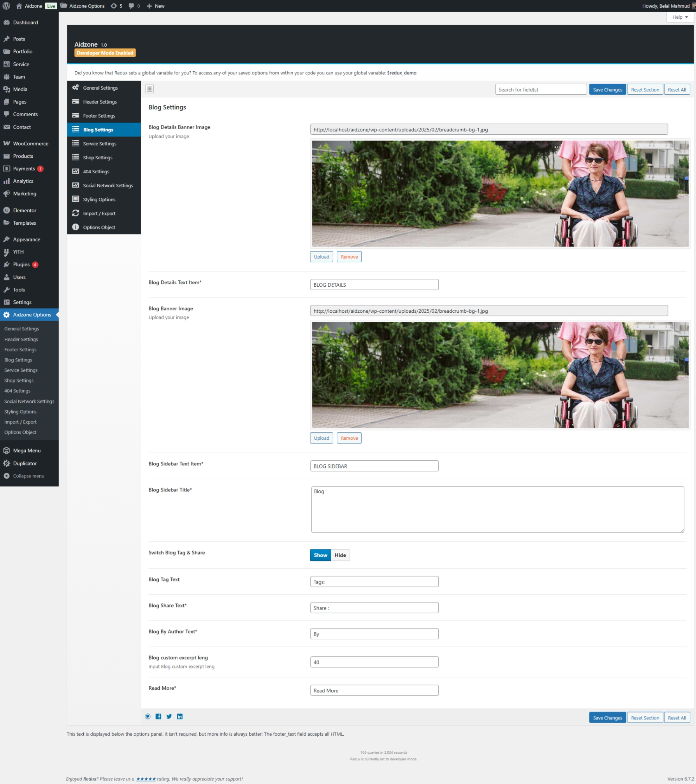696x784 pixels.
Task: Set Switch Blog Tag & Share to Show
Action: (320, 555)
